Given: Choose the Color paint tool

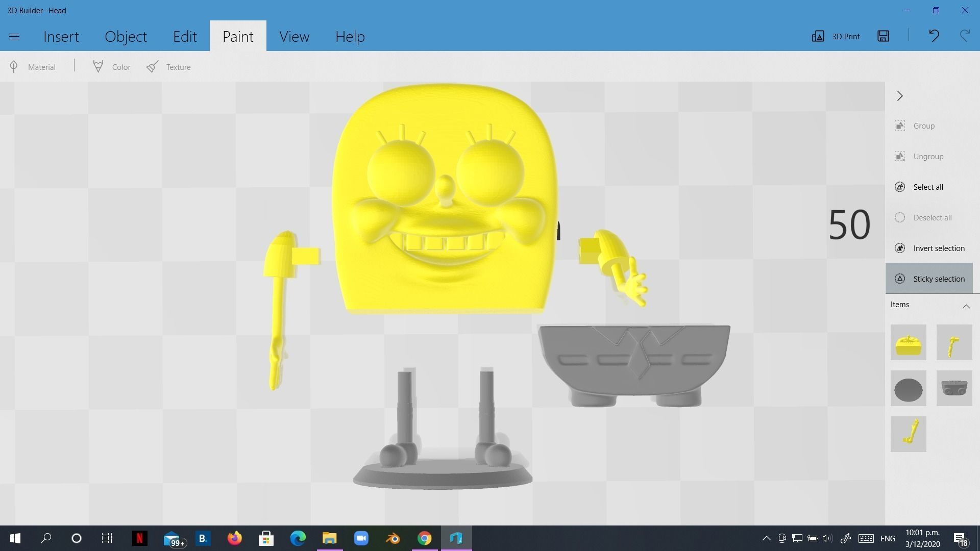Looking at the screenshot, I should pyautogui.click(x=112, y=67).
